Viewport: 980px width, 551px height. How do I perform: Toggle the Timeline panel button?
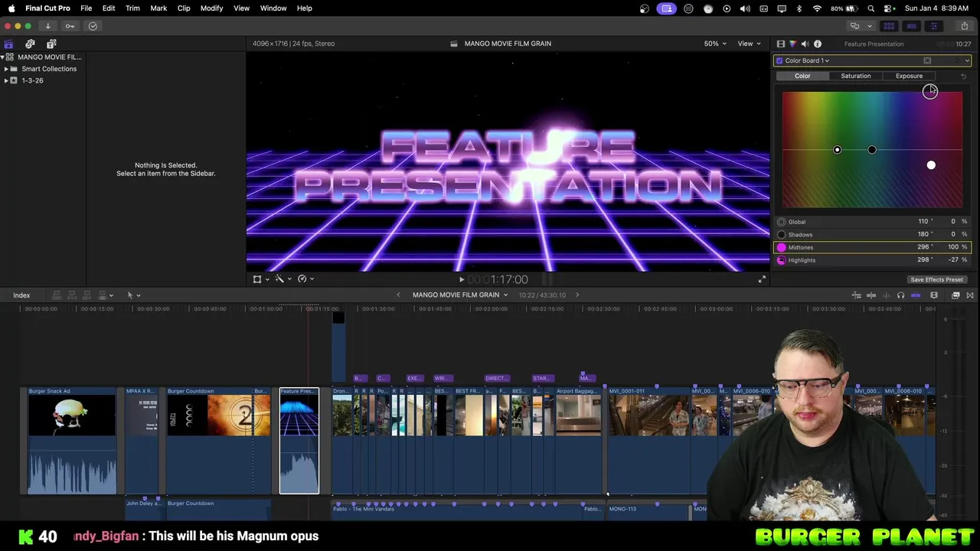click(x=911, y=26)
